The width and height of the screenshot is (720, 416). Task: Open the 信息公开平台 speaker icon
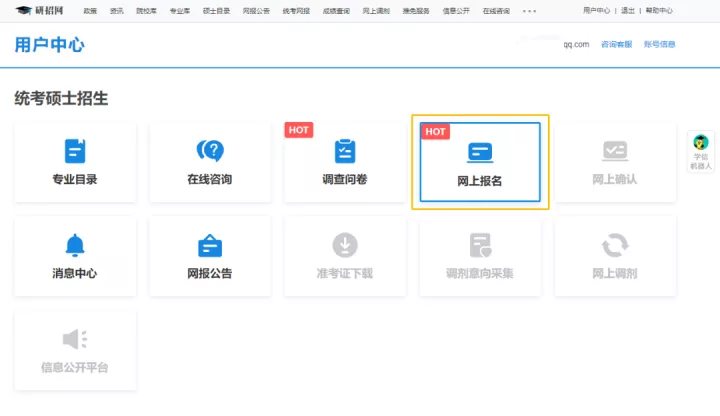pyautogui.click(x=75, y=339)
